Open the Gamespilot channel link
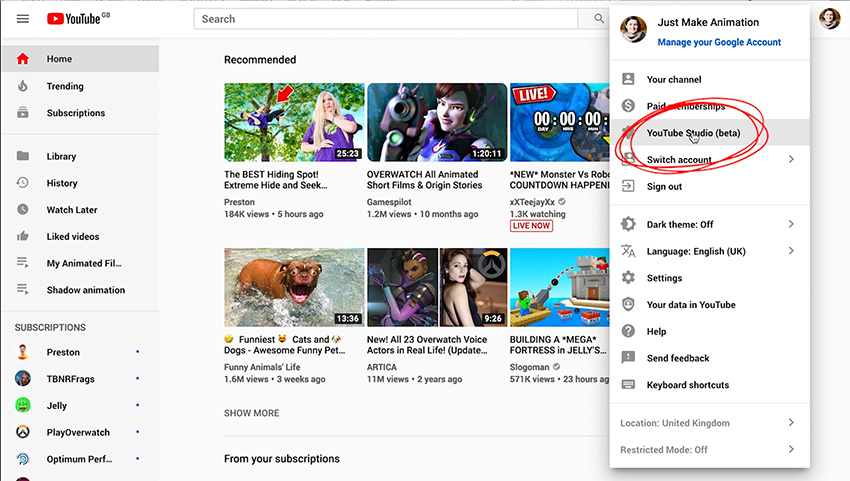Viewport: 850px width, 481px height. (x=389, y=202)
